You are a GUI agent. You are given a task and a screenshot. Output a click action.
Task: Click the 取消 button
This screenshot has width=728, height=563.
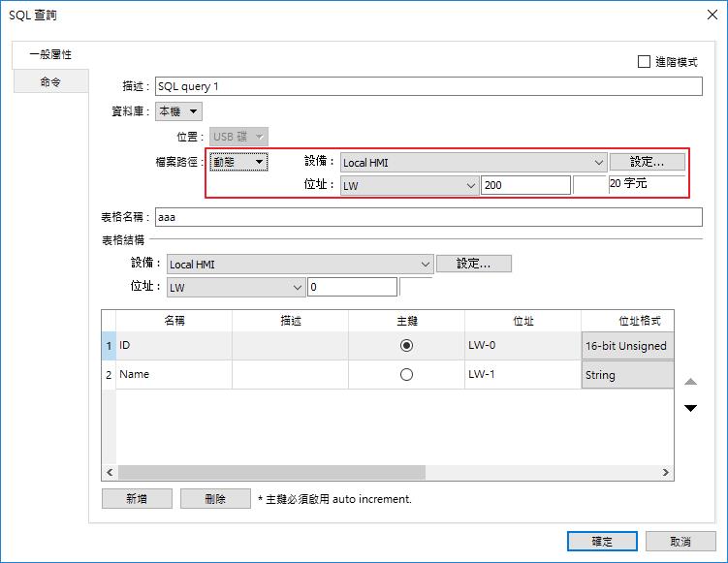(x=681, y=542)
